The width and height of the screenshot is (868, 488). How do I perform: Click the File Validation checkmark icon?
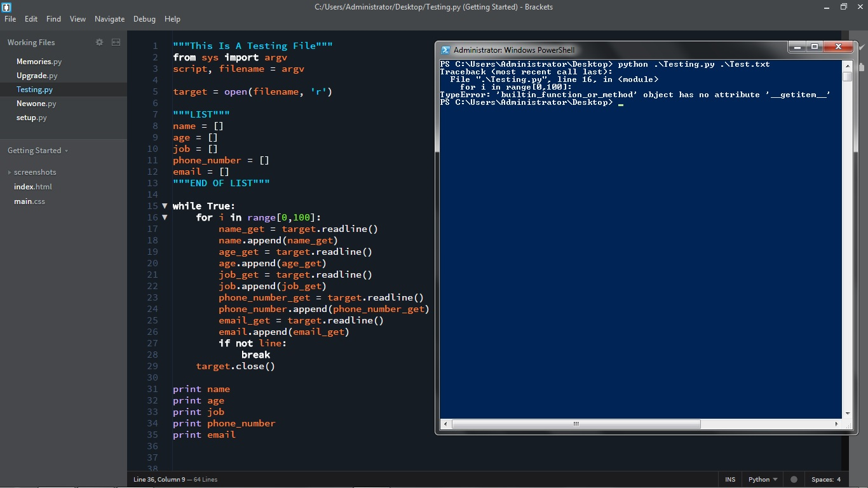[861, 48]
